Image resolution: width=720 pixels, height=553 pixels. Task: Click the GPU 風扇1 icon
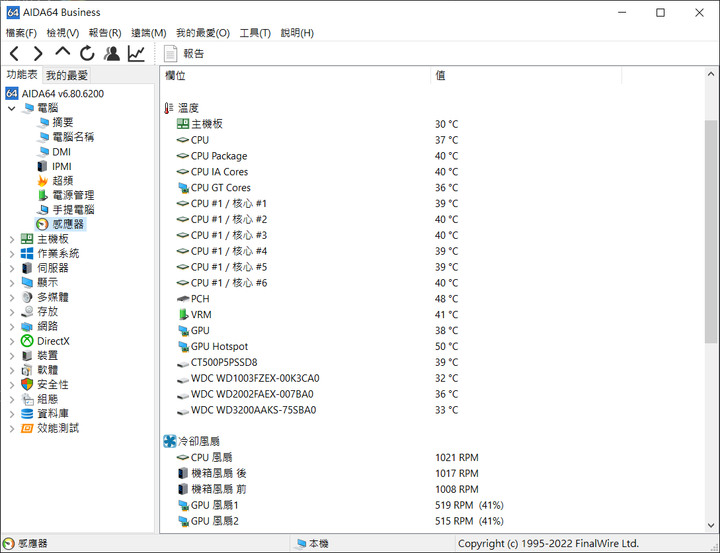click(183, 505)
